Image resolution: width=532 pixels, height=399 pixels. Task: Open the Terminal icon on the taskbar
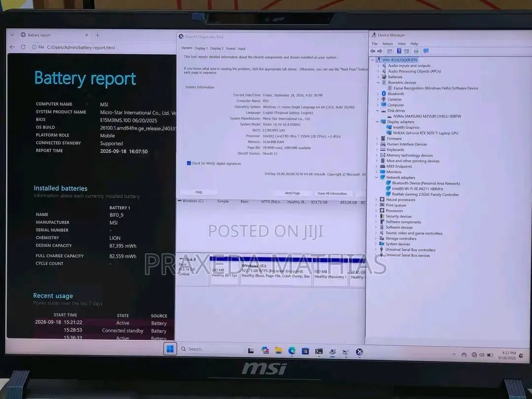(x=319, y=352)
